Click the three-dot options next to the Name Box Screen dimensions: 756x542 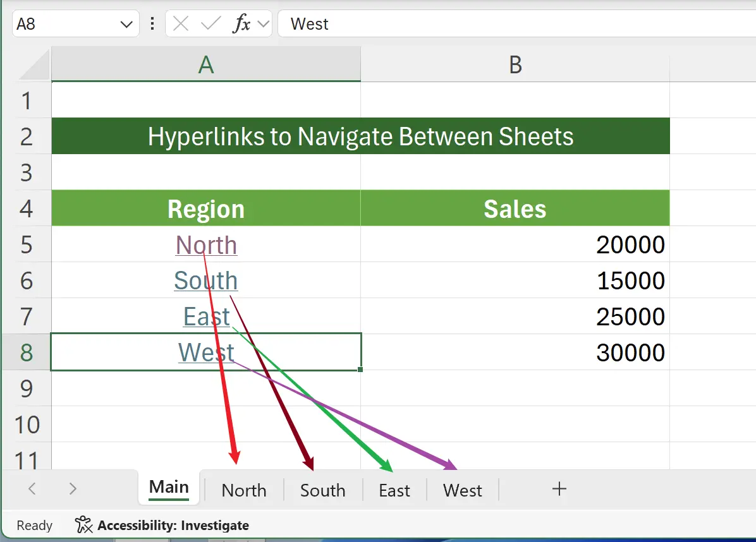(x=152, y=23)
